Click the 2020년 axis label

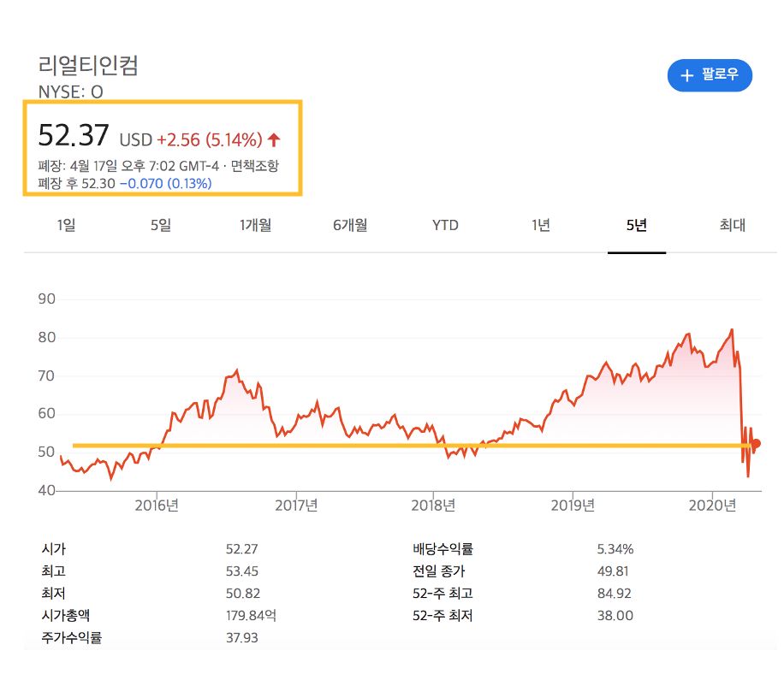tap(712, 506)
